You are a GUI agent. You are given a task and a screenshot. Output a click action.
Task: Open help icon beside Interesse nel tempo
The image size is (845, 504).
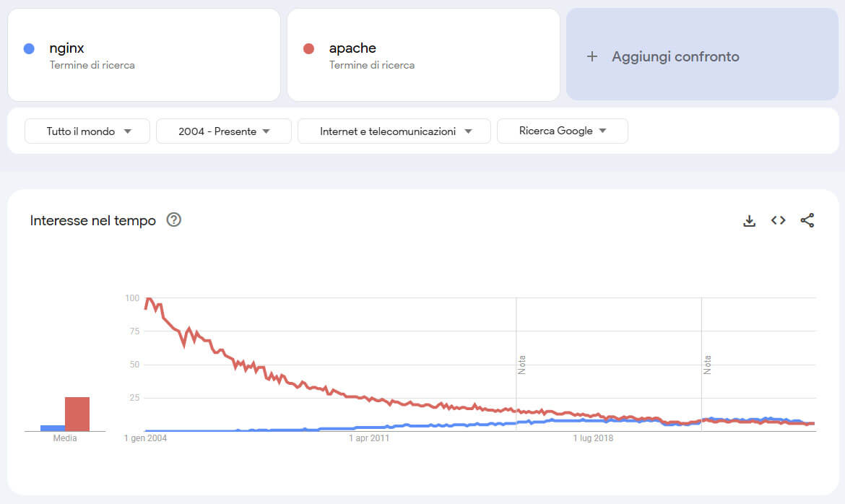(173, 220)
